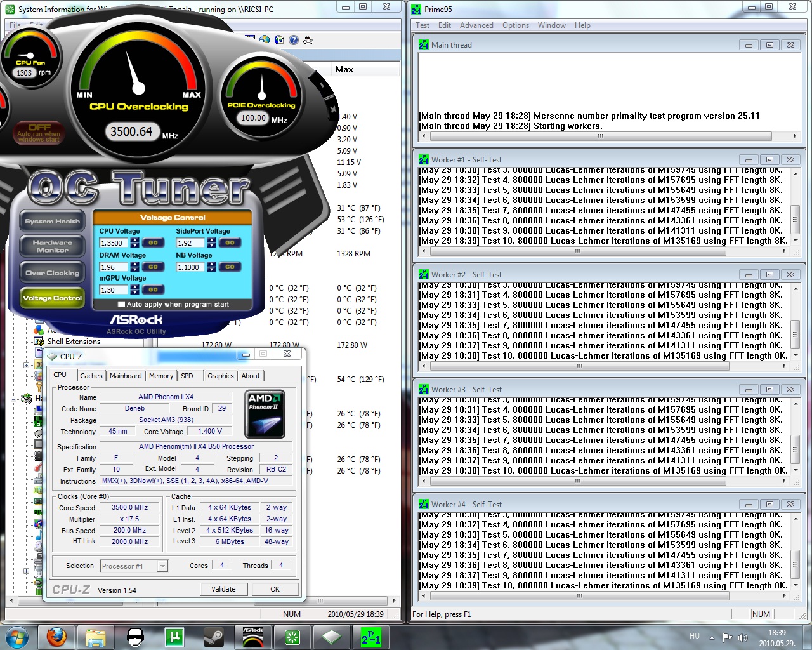Switch to the Memory tab in CPU-Z

click(161, 376)
